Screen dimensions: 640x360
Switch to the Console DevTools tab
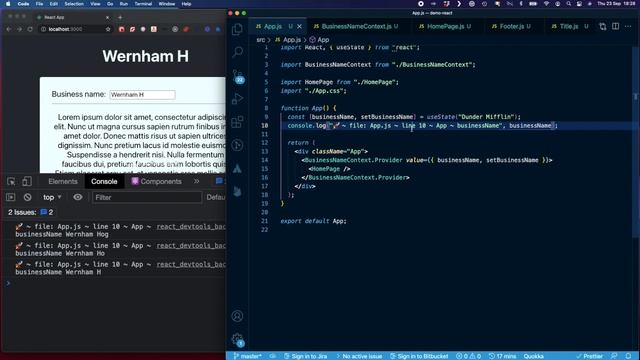(104, 181)
